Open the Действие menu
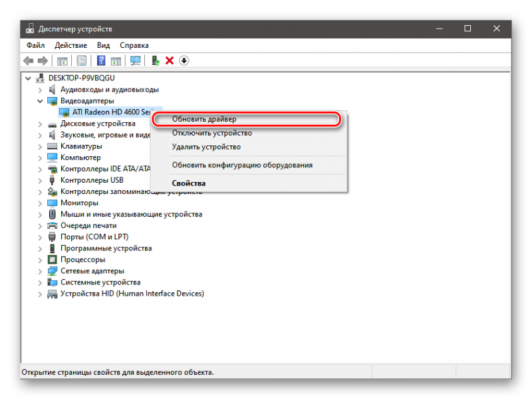Viewport: 532px width, 400px height. 71,45
